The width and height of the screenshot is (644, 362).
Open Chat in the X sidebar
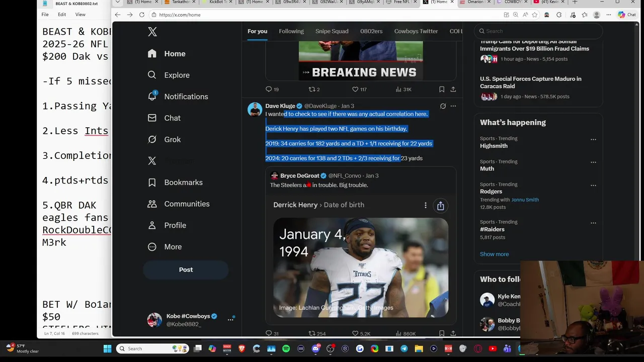[x=164, y=118]
